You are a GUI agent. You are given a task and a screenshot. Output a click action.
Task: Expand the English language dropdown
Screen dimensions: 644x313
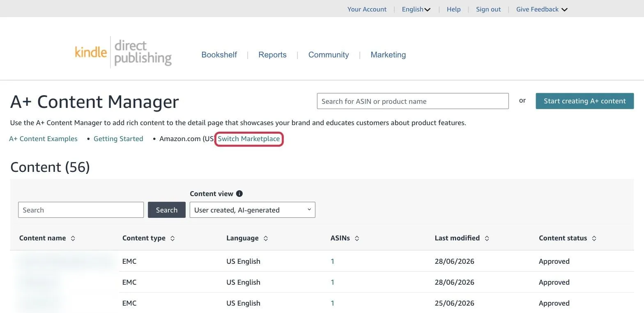416,9
